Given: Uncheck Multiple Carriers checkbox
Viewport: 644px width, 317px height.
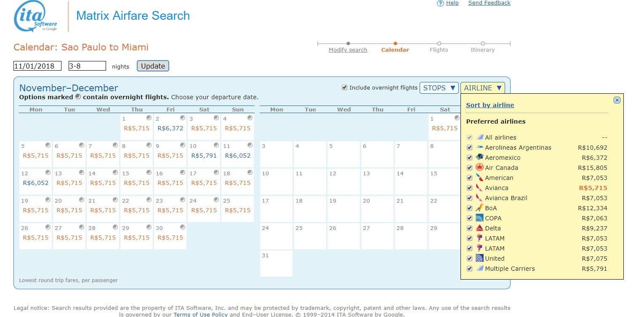Looking at the screenshot, I should click(470, 269).
